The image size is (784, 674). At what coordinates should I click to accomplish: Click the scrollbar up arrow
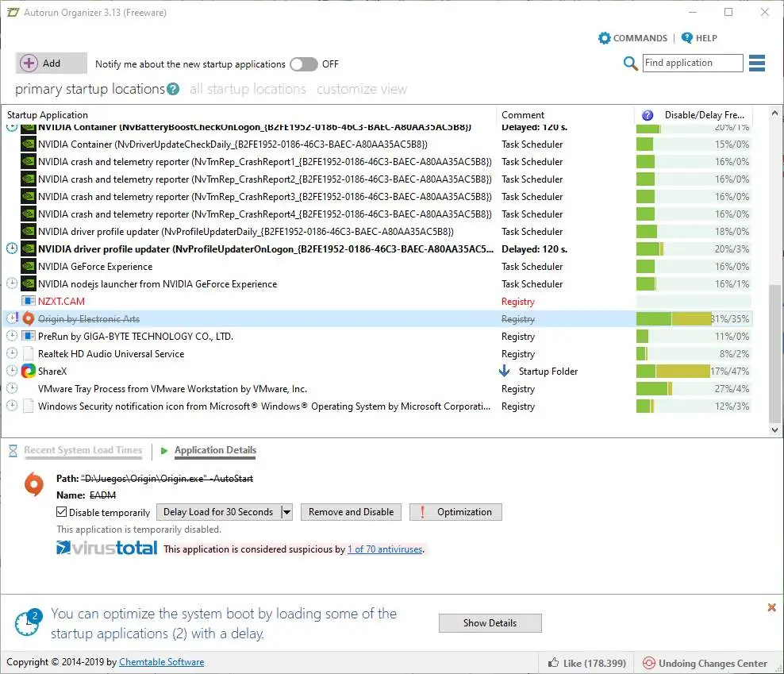pyautogui.click(x=774, y=113)
